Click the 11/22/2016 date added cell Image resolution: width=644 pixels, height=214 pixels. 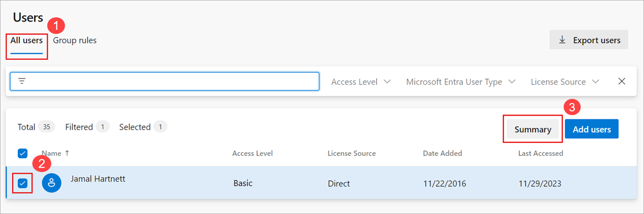tap(444, 183)
